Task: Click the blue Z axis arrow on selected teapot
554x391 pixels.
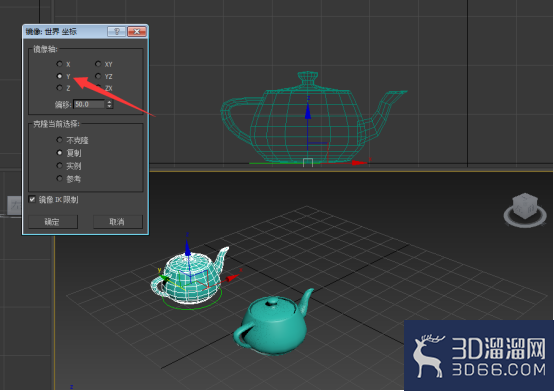Action: (x=188, y=248)
